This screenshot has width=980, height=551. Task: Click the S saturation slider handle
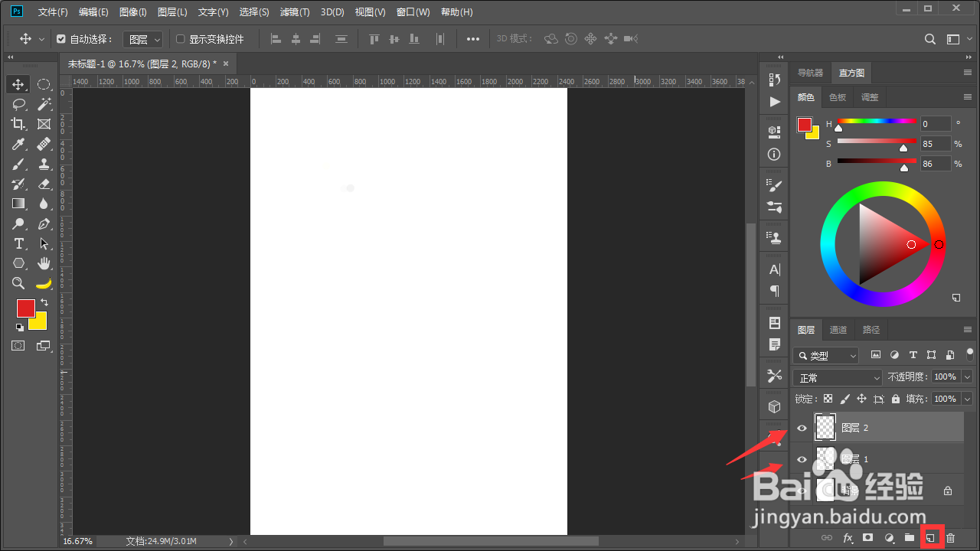pyautogui.click(x=904, y=148)
